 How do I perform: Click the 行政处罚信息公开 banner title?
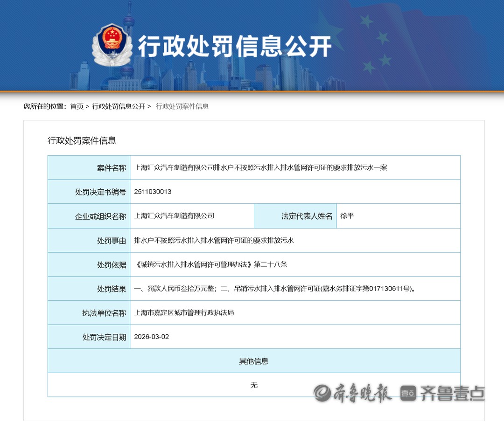tap(234, 46)
